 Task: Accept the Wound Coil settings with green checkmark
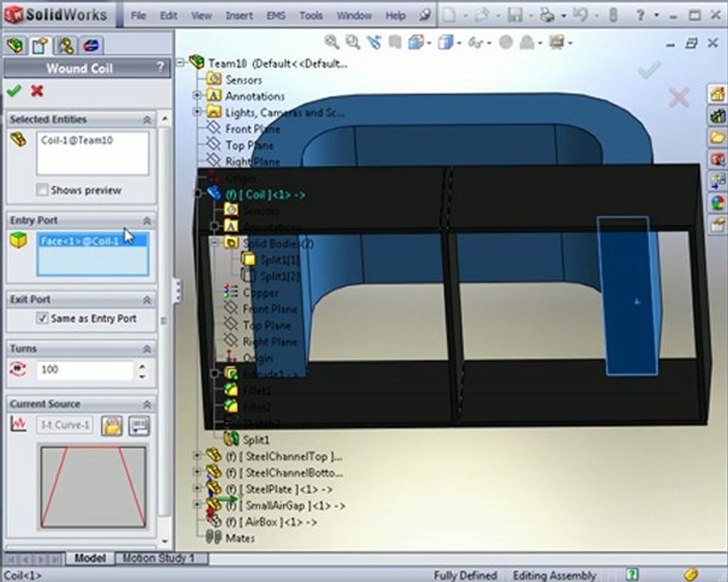[x=14, y=91]
